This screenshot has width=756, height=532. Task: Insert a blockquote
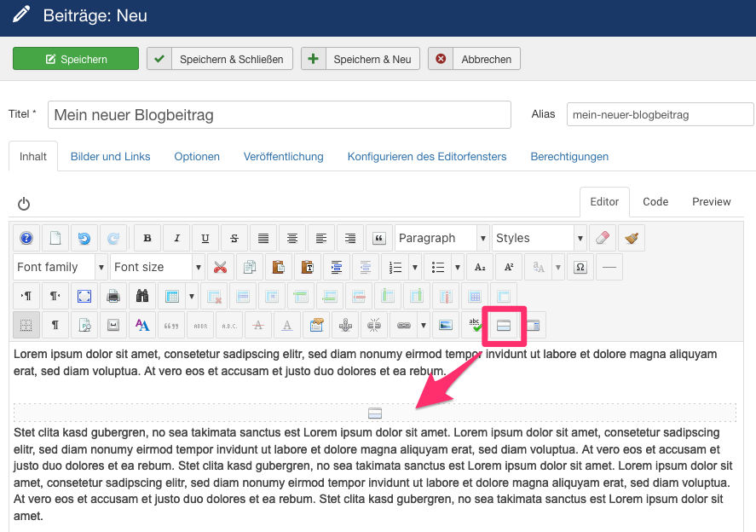379,238
